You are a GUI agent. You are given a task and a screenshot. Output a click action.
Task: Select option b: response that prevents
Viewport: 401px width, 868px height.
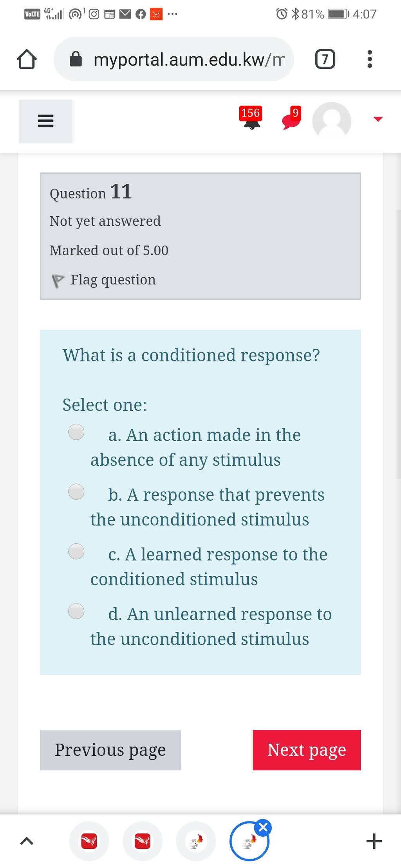pos(76,492)
